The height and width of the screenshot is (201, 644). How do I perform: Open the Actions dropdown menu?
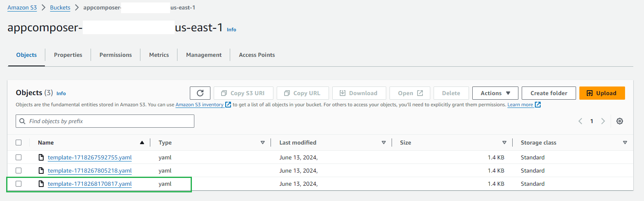[495, 93]
